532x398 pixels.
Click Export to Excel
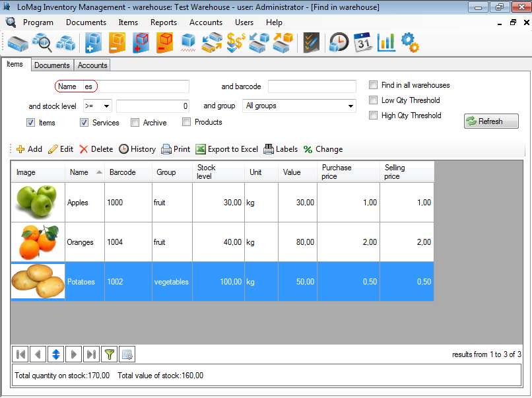coord(226,149)
